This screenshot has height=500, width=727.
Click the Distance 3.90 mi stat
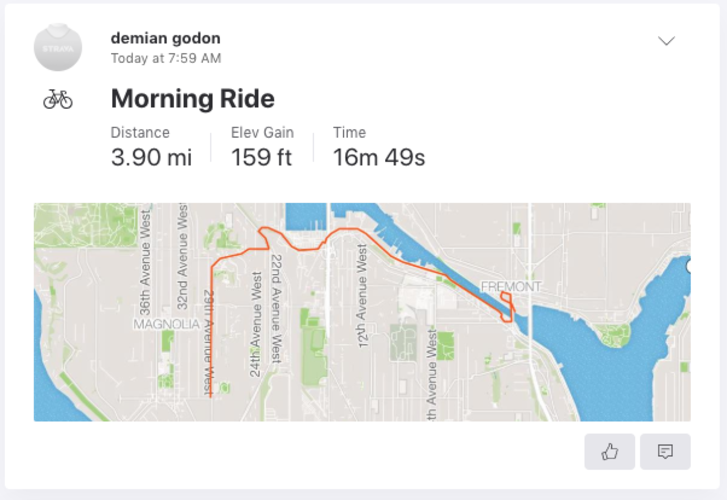click(x=150, y=147)
